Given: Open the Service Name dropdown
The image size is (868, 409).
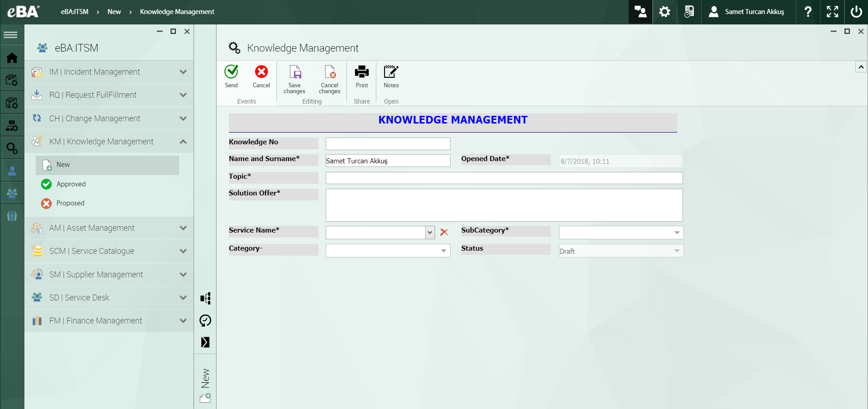Looking at the screenshot, I should 430,233.
